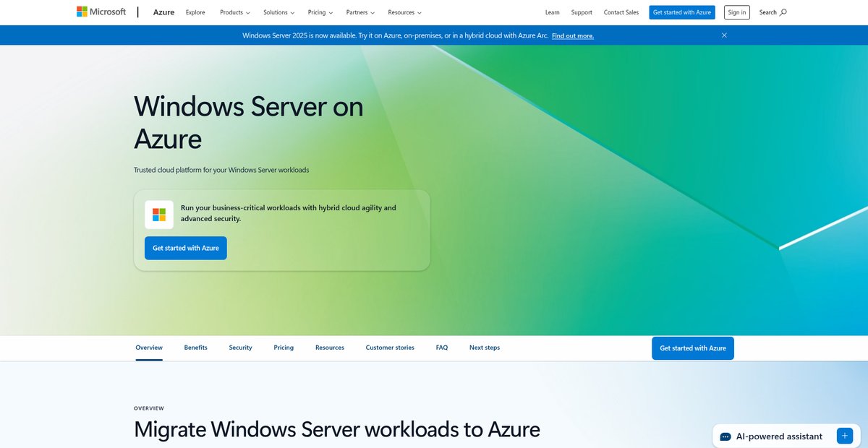Dismiss the Windows Server 2025 banner
The image size is (868, 448).
724,35
